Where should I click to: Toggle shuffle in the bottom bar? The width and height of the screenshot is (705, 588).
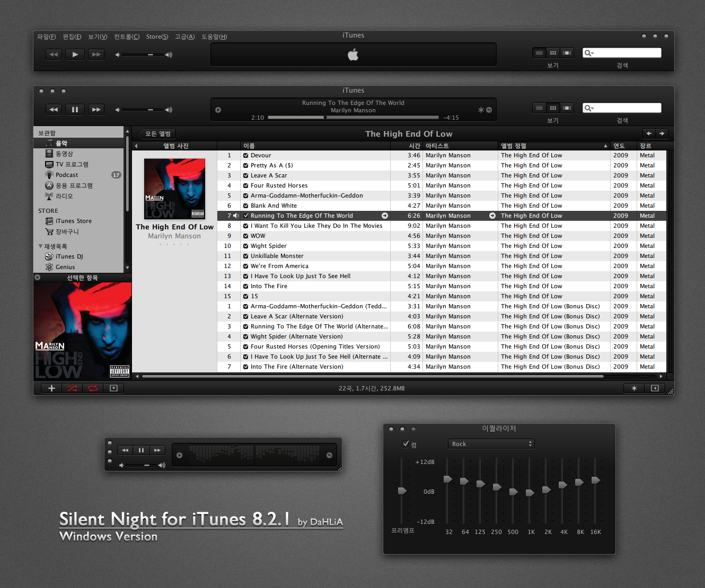point(72,388)
